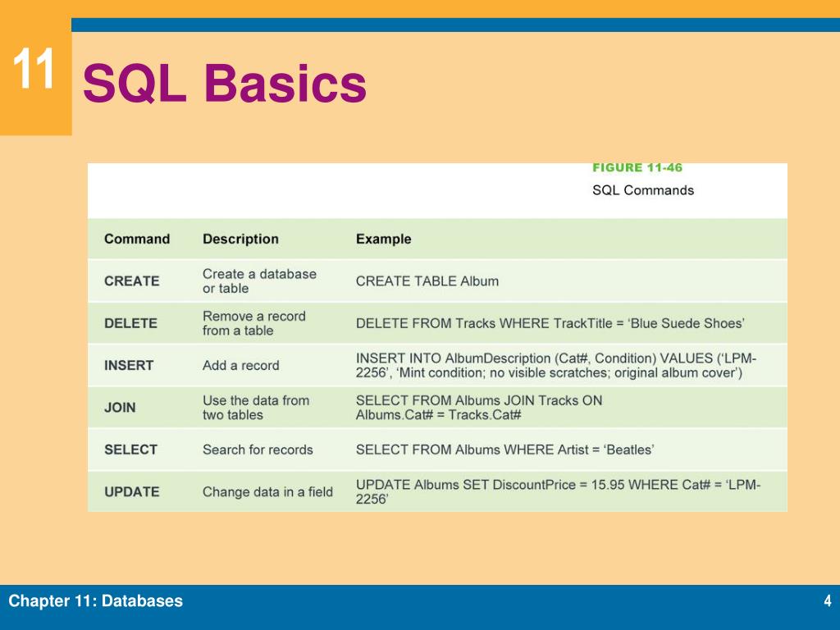Screen dimensions: 840x630
Task: Click the 'CREATE' command cell
Action: pyautogui.click(x=132, y=281)
